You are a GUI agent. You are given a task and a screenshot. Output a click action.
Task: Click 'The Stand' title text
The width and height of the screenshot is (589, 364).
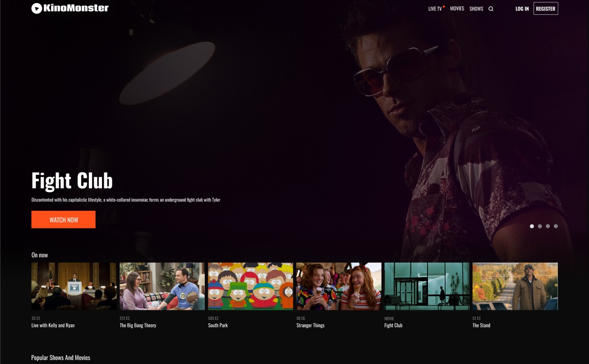click(481, 325)
